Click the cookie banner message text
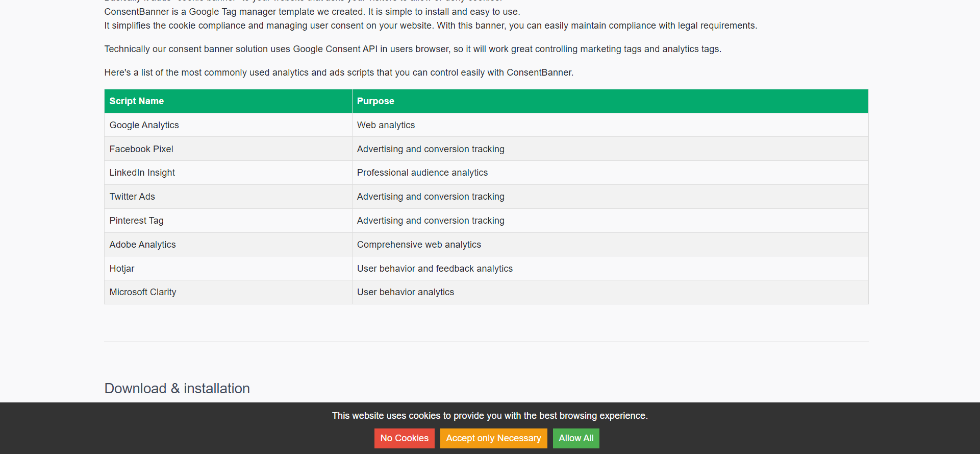This screenshot has height=454, width=980. coord(490,416)
